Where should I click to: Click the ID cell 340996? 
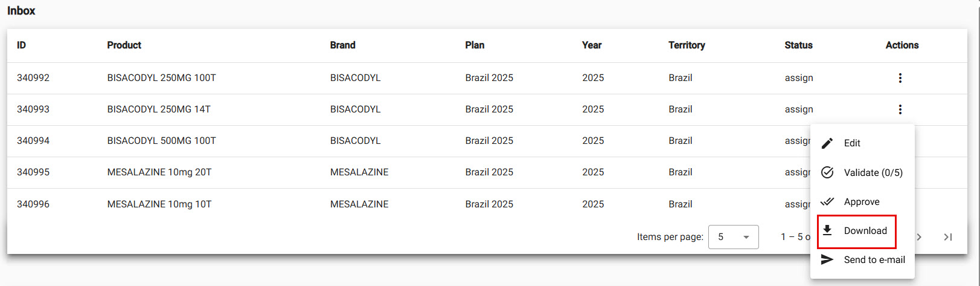[x=33, y=204]
